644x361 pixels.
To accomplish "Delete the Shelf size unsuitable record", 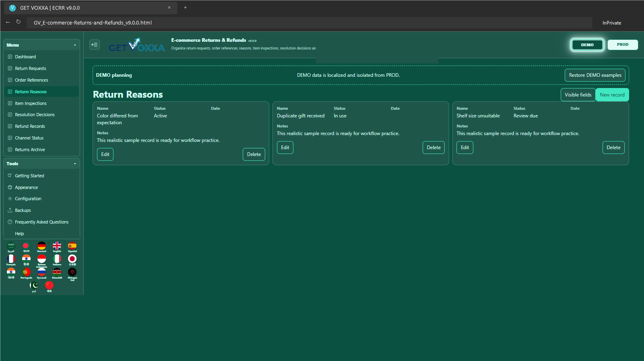I will (613, 148).
